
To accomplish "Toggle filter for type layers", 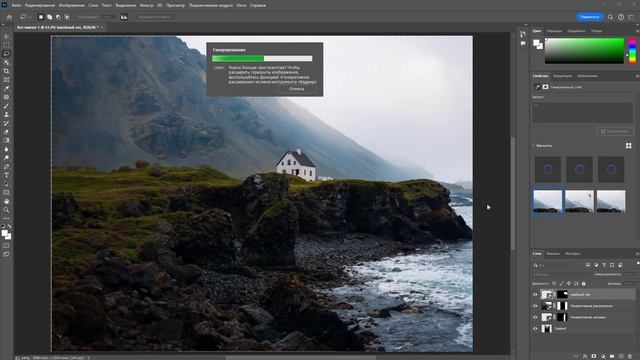I will point(604,265).
